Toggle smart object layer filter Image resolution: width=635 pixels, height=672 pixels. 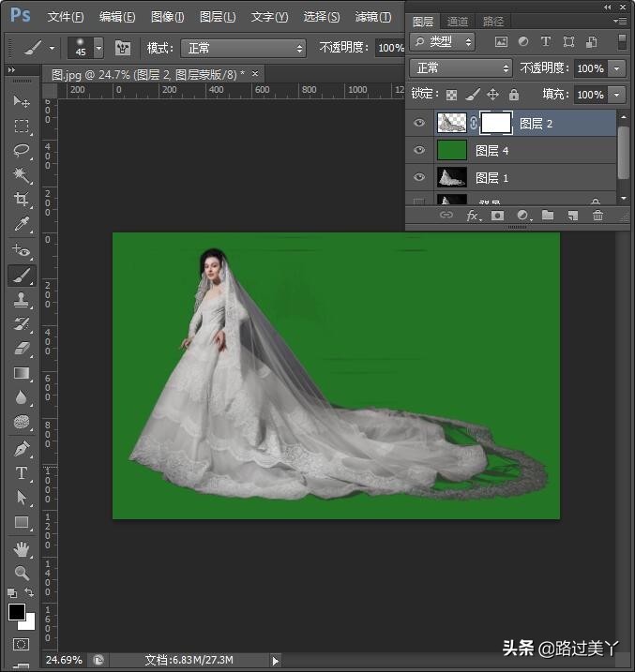[591, 41]
